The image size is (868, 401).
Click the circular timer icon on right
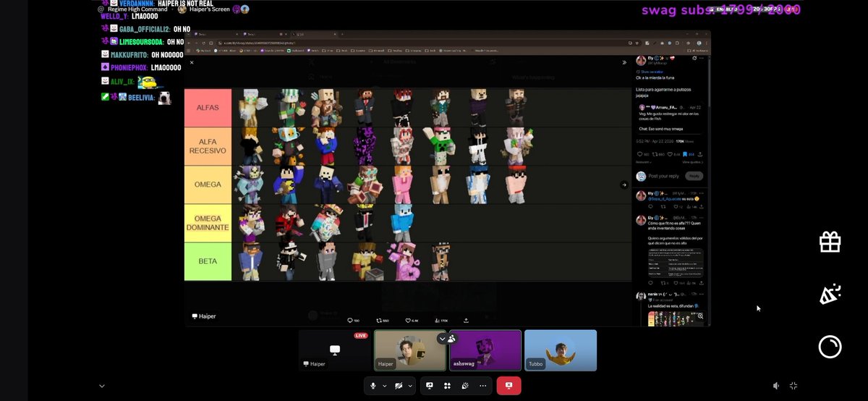click(830, 347)
